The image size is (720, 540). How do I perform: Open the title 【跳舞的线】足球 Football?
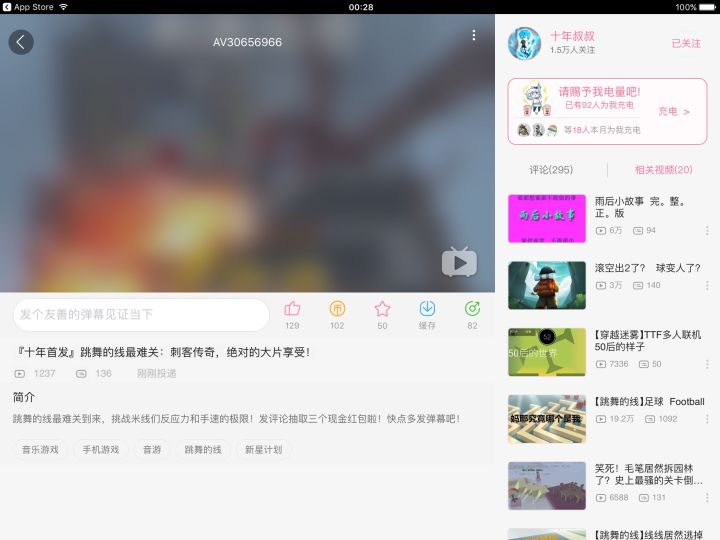[649, 402]
